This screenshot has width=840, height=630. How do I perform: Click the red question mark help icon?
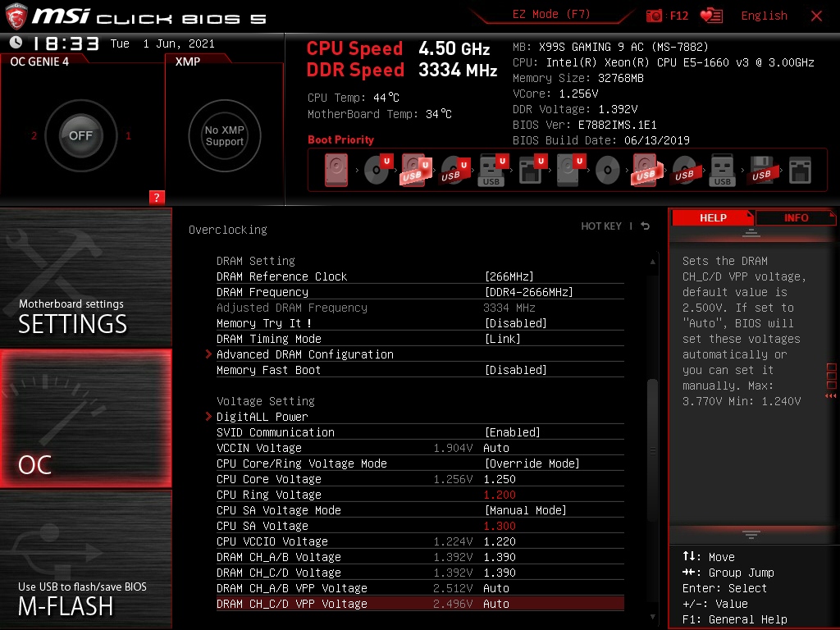coord(157,197)
